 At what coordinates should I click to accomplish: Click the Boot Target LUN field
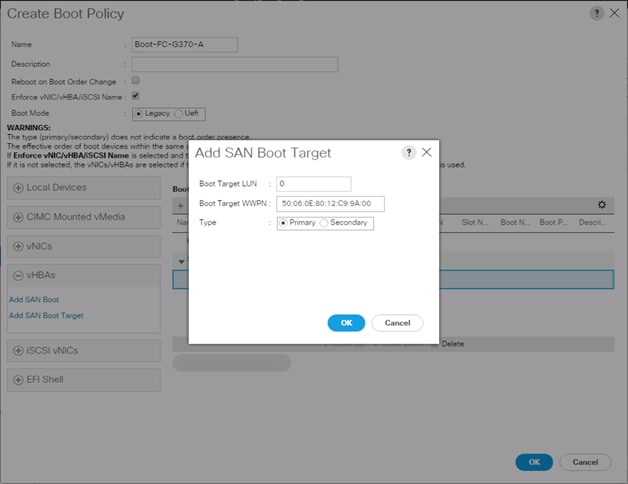pos(314,184)
